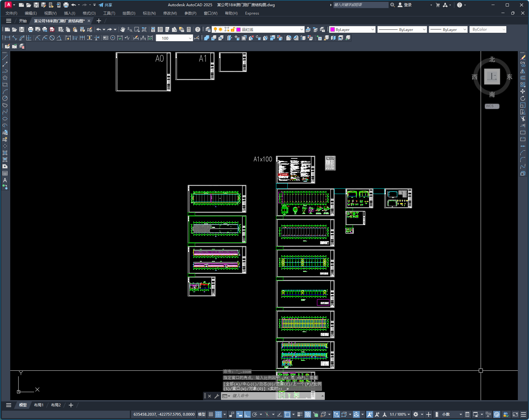This screenshot has width=529, height=420.
Task: Open the 文件(F) menu
Action: coord(11,13)
